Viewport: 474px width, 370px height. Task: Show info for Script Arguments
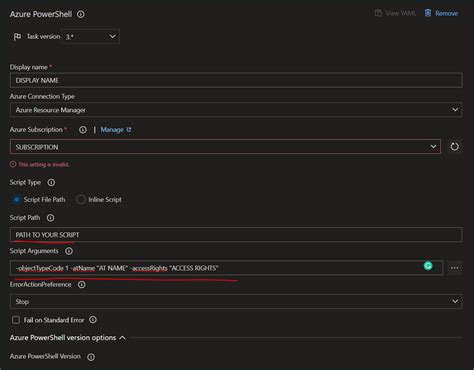[x=69, y=251]
